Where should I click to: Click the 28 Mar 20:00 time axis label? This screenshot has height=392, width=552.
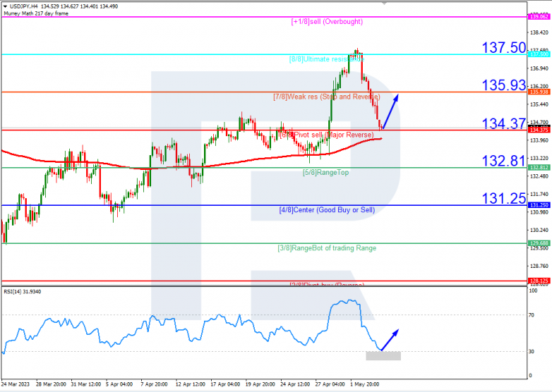click(51, 384)
